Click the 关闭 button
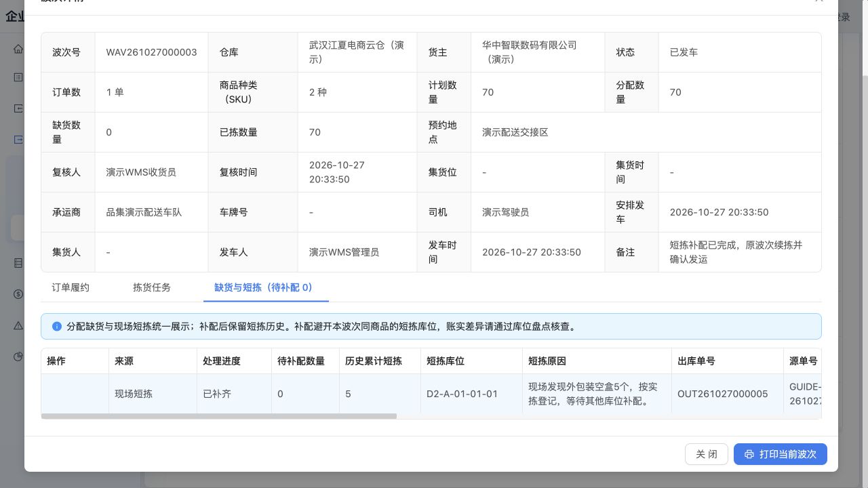The height and width of the screenshot is (488, 868). [x=707, y=454]
